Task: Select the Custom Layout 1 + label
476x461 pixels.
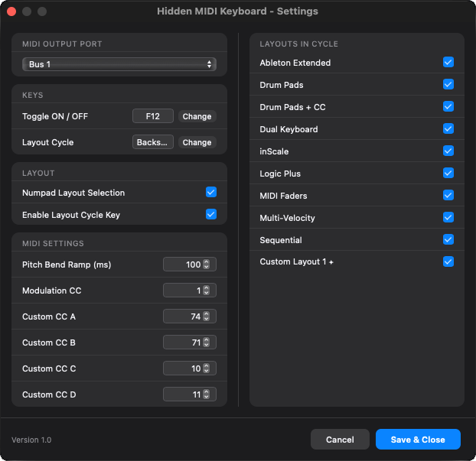Action: pyautogui.click(x=297, y=261)
